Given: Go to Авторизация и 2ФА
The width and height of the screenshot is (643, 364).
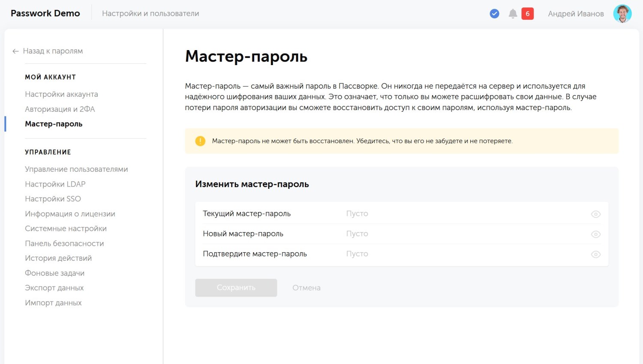Looking at the screenshot, I should [60, 109].
